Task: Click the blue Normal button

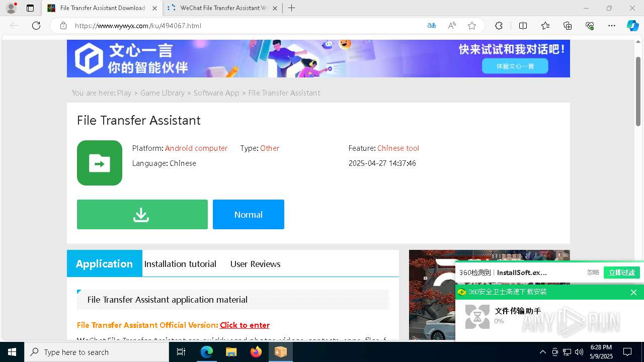Action: pos(249,215)
